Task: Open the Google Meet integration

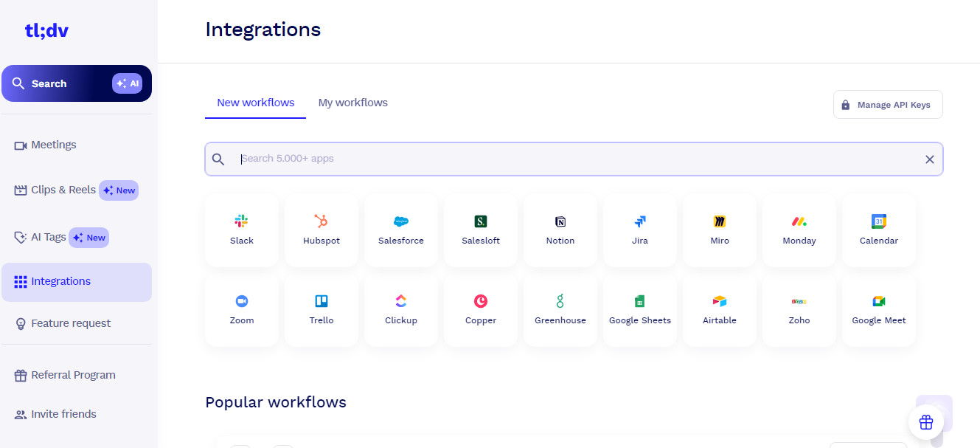Action: point(879,310)
